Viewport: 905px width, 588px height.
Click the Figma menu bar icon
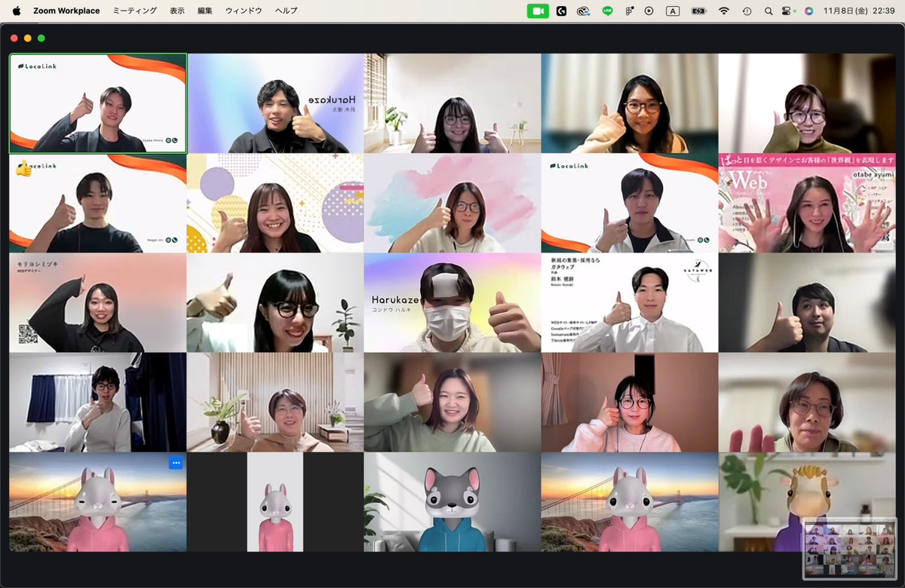pos(629,11)
